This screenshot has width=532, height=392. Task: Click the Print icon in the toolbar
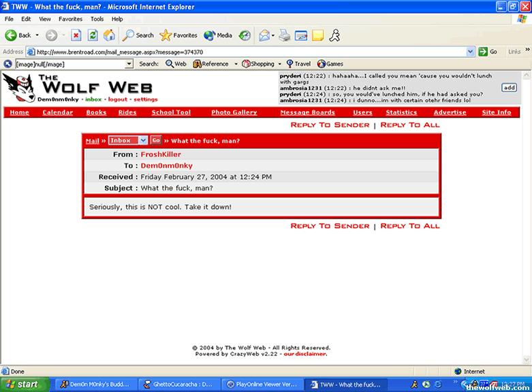pyautogui.click(x=284, y=35)
